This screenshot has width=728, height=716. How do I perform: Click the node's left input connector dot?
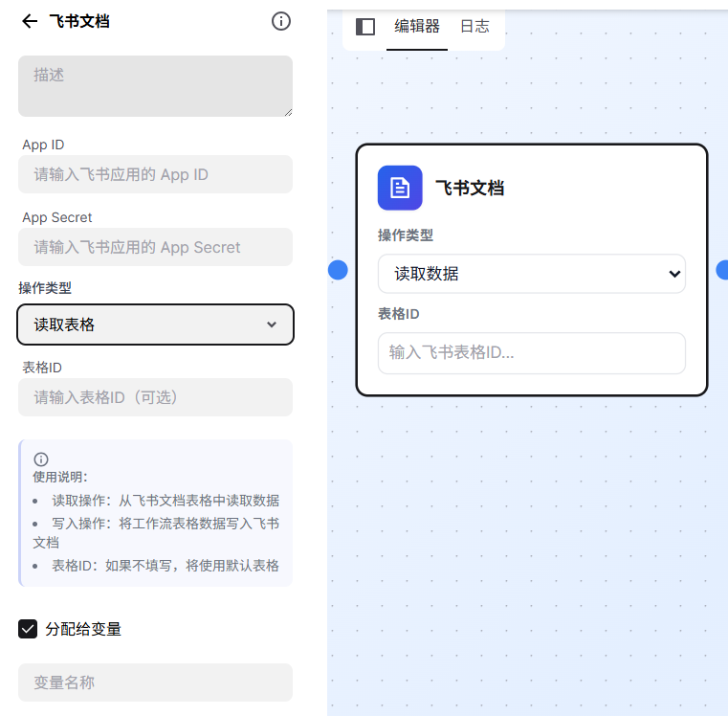coord(338,271)
